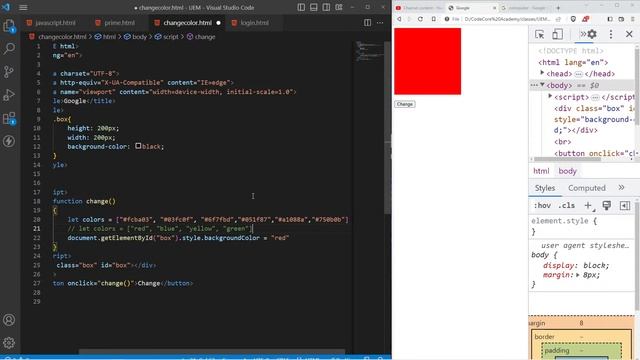Activate the DevTools element inspector icon

tap(539, 34)
